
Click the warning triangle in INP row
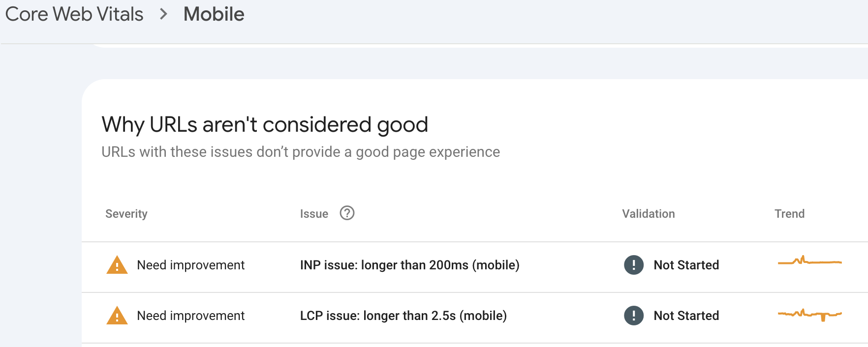coord(117,265)
